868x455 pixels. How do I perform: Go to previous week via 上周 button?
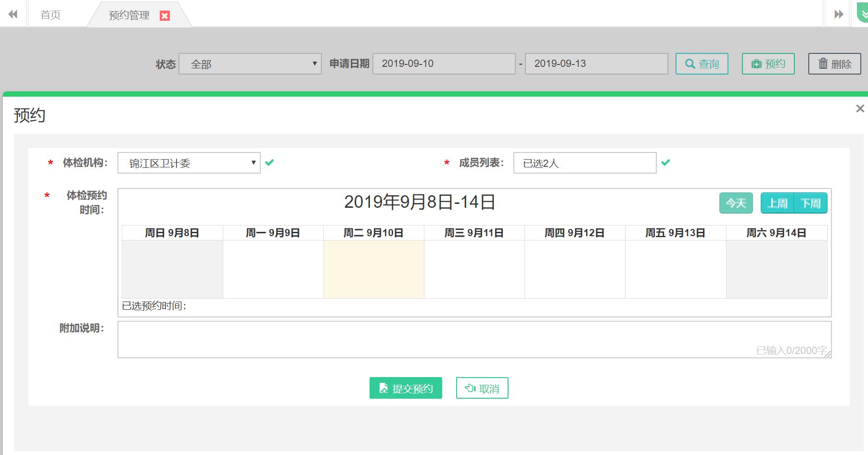778,202
